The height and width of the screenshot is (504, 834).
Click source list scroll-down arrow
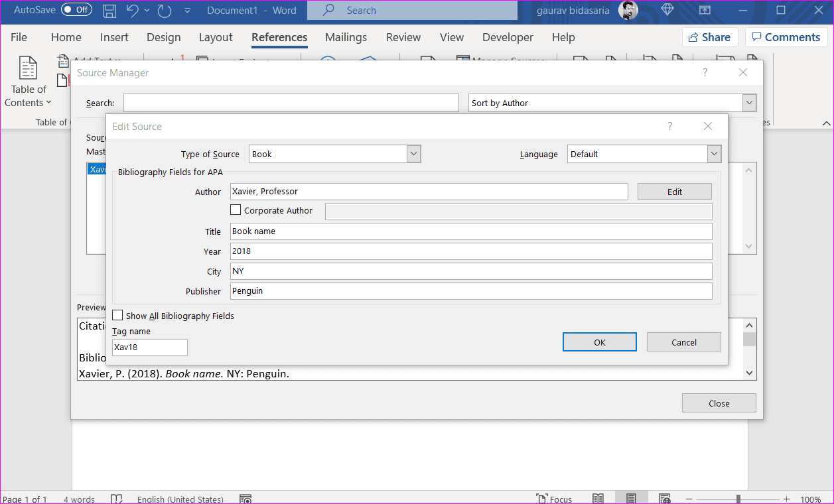click(x=750, y=246)
